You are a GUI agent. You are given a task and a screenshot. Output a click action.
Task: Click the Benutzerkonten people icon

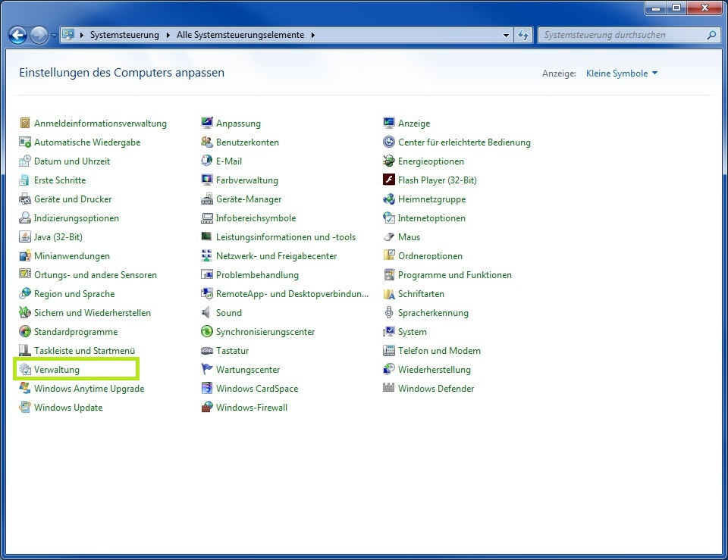(x=206, y=142)
